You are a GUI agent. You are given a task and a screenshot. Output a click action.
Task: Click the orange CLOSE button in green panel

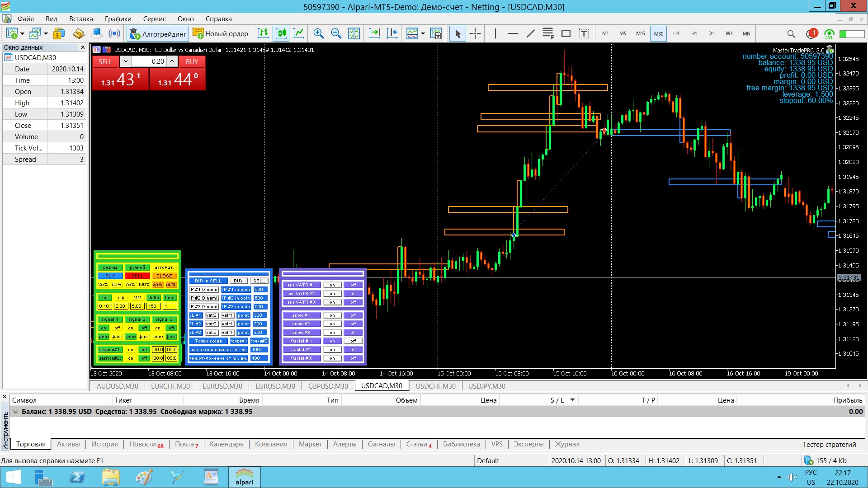click(164, 276)
